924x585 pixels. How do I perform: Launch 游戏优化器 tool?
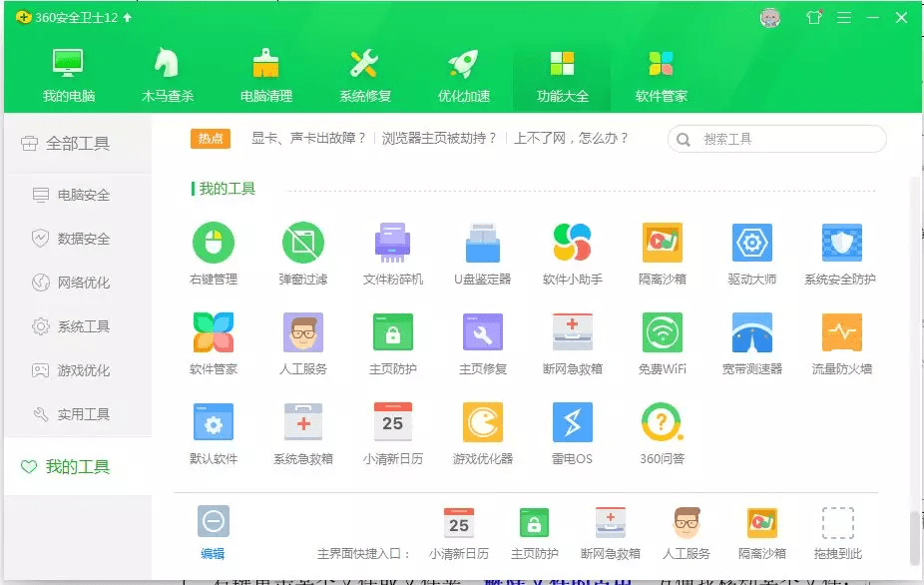click(x=483, y=433)
